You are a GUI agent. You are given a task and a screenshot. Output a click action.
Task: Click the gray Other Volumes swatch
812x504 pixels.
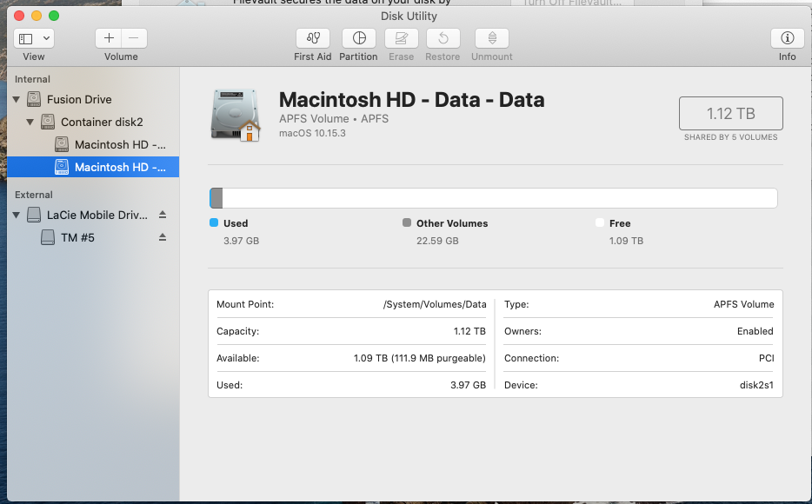tap(407, 223)
